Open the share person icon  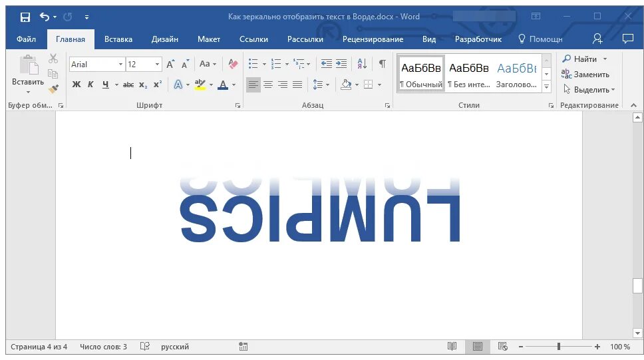[x=597, y=39]
